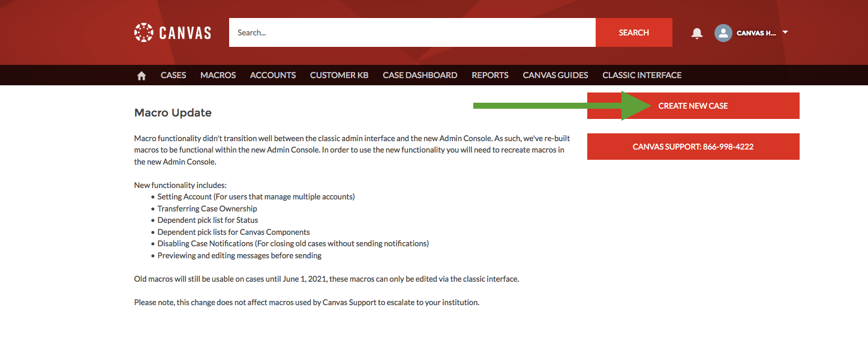Click the 'Disabling Case Notifications' bullet
The image size is (868, 364).
click(293, 243)
